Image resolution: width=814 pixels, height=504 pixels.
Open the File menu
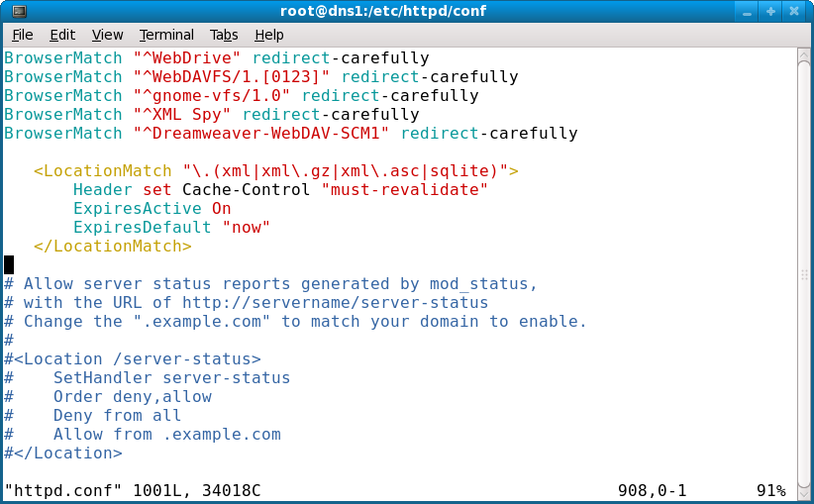22,35
